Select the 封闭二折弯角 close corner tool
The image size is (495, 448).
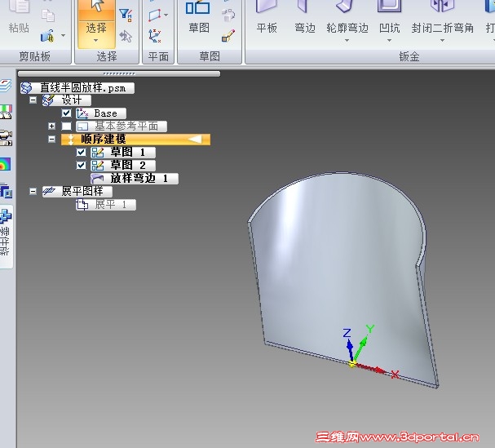pyautogui.click(x=442, y=17)
